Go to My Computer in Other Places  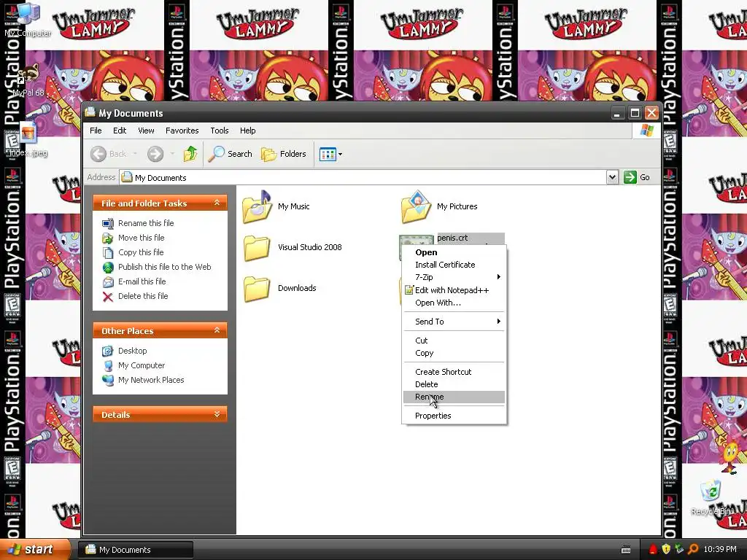142,365
